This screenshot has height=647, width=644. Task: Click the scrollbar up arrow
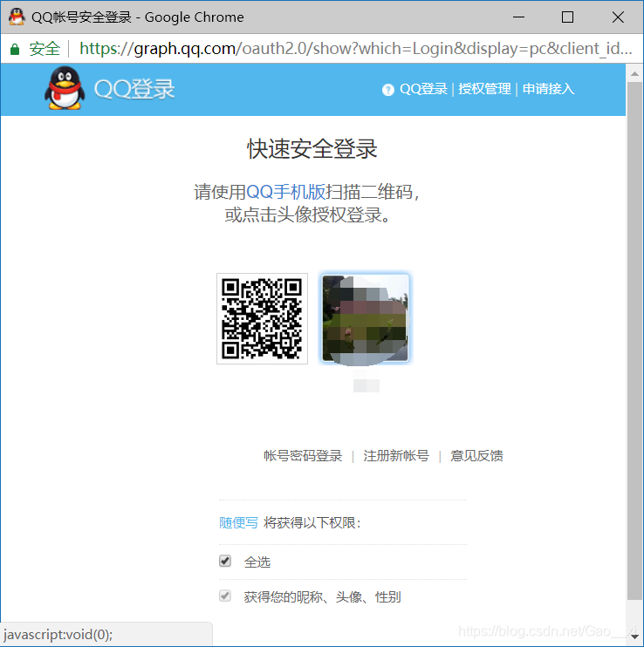pos(634,74)
